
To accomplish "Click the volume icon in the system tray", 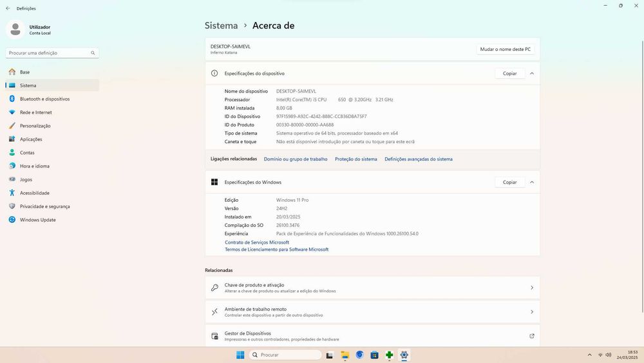I will pos(609,355).
